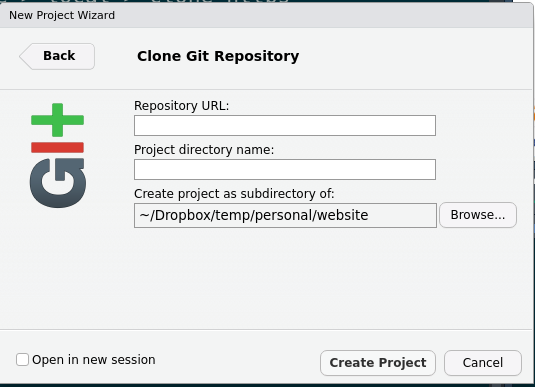Click the New Project Wizard title bar

[266, 15]
